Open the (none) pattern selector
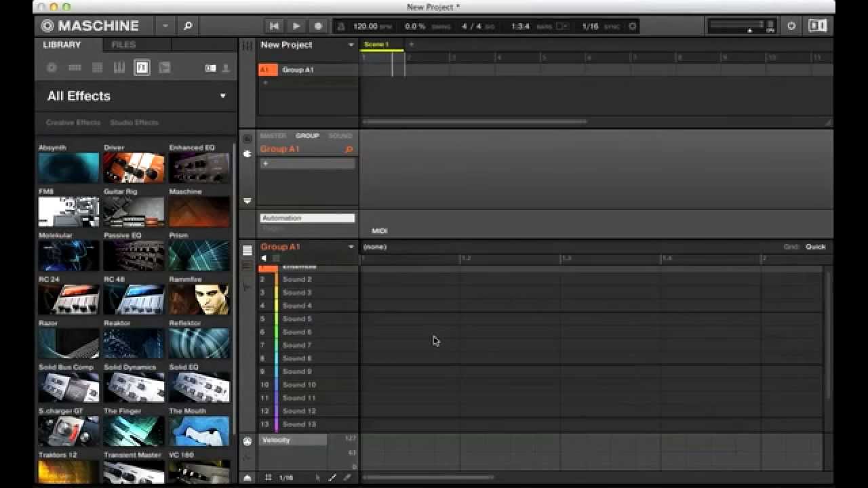Viewport: 868px width, 488px height. coord(375,247)
